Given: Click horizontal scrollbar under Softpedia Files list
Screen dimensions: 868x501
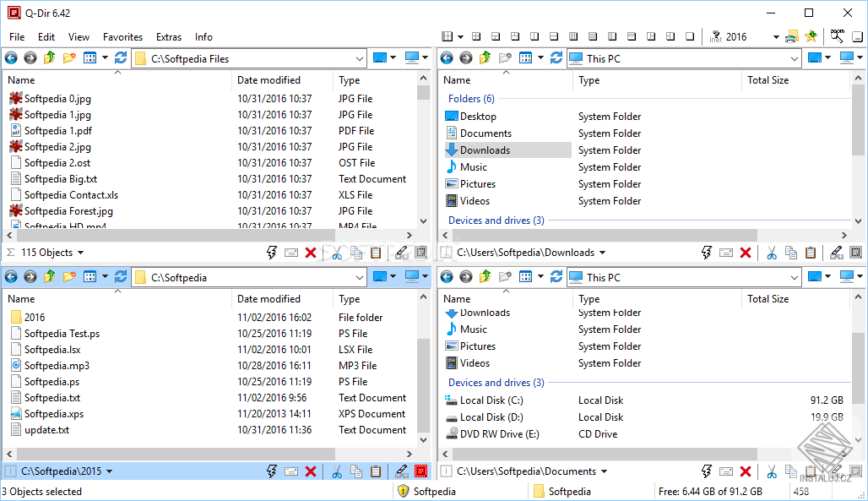Looking at the screenshot, I should [211, 236].
